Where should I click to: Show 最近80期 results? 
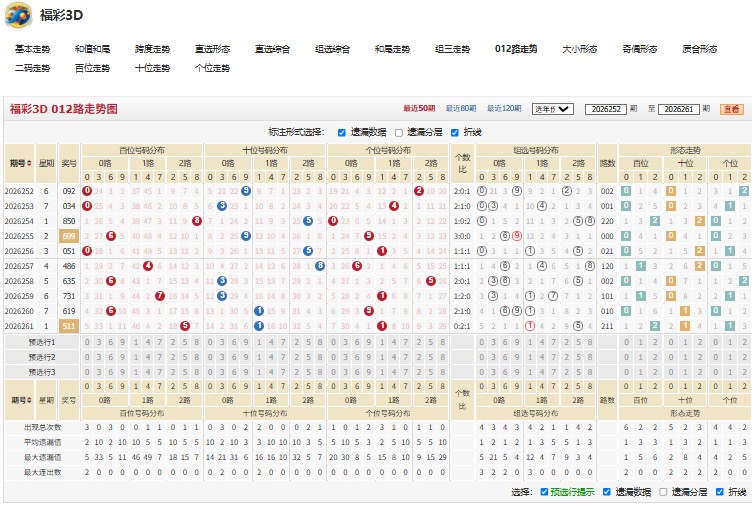coord(461,109)
